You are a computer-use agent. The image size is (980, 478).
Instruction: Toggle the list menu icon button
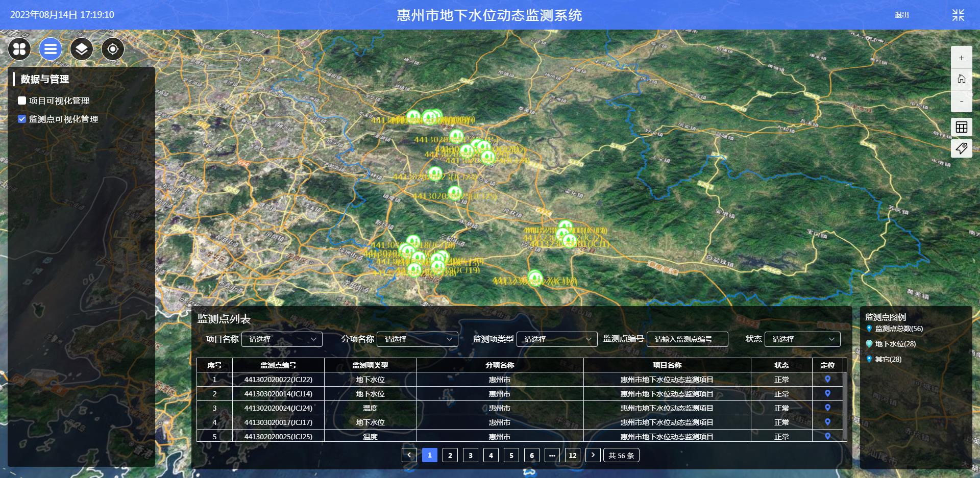coord(51,49)
